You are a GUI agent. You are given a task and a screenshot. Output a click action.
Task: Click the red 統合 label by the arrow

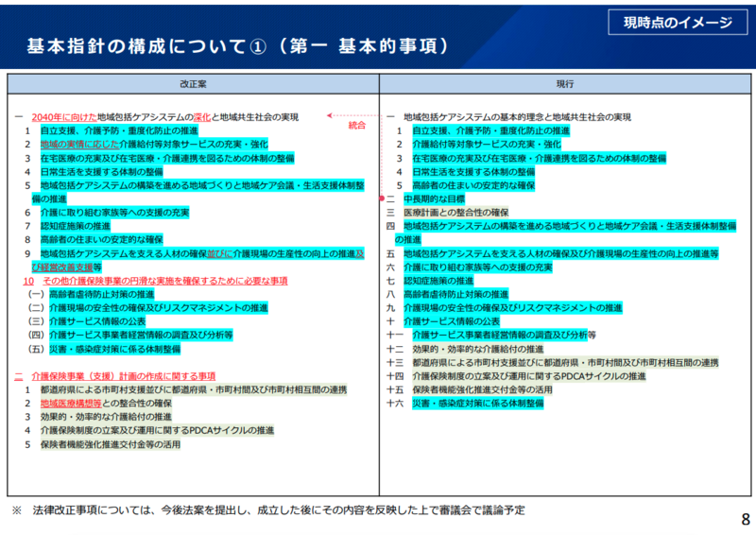[x=356, y=124]
